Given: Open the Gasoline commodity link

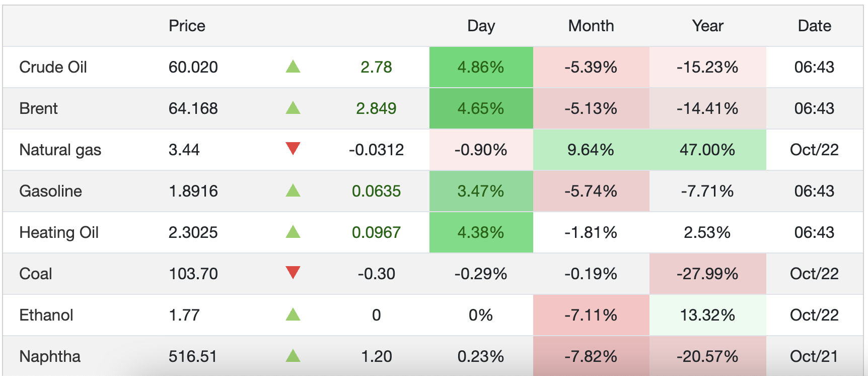Looking at the screenshot, I should tap(50, 191).
